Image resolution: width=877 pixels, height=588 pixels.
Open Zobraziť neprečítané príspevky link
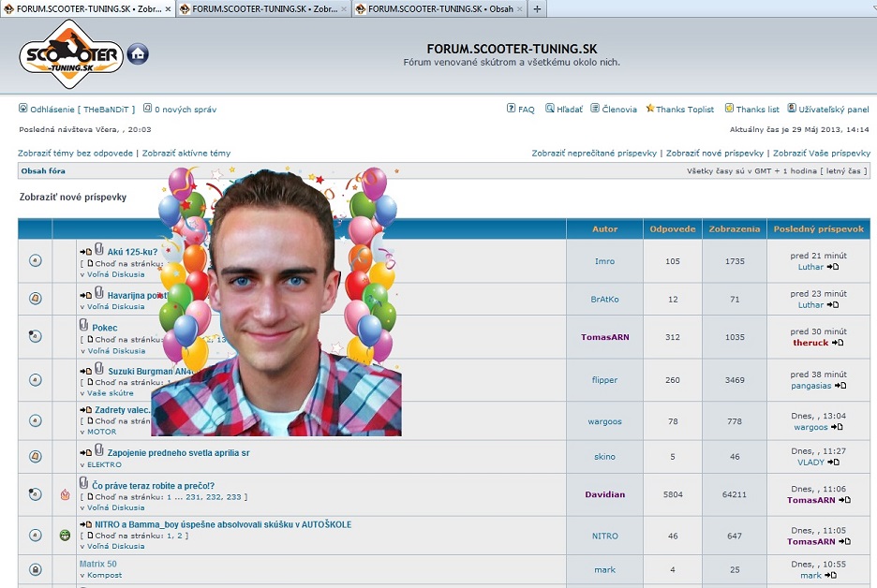coord(594,153)
